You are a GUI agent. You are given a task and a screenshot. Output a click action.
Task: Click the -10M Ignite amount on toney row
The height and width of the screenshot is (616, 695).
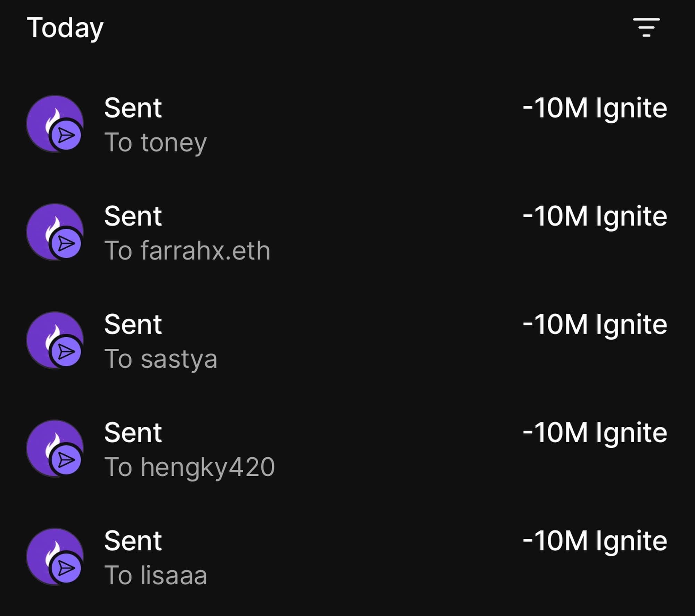click(595, 109)
